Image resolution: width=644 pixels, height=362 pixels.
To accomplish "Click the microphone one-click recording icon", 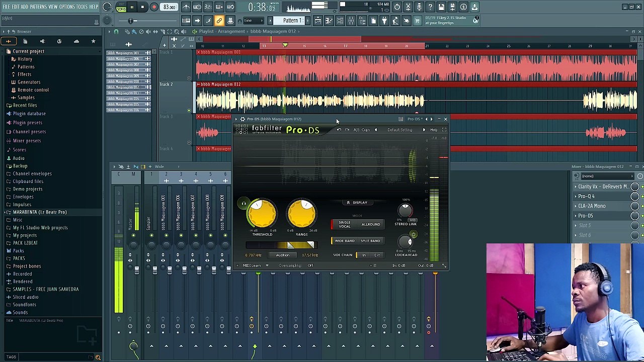I will pyautogui.click(x=419, y=7).
